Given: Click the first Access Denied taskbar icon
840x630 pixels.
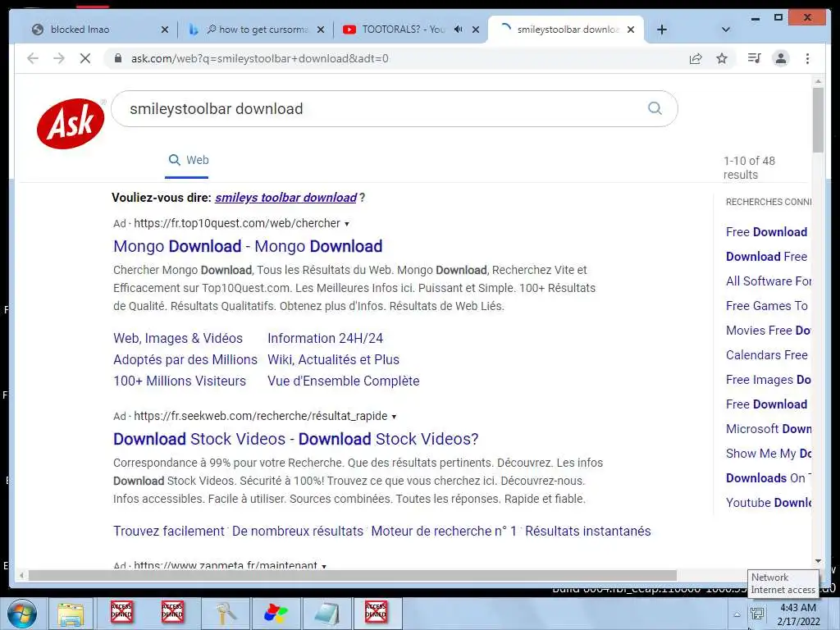Looking at the screenshot, I should point(121,612).
